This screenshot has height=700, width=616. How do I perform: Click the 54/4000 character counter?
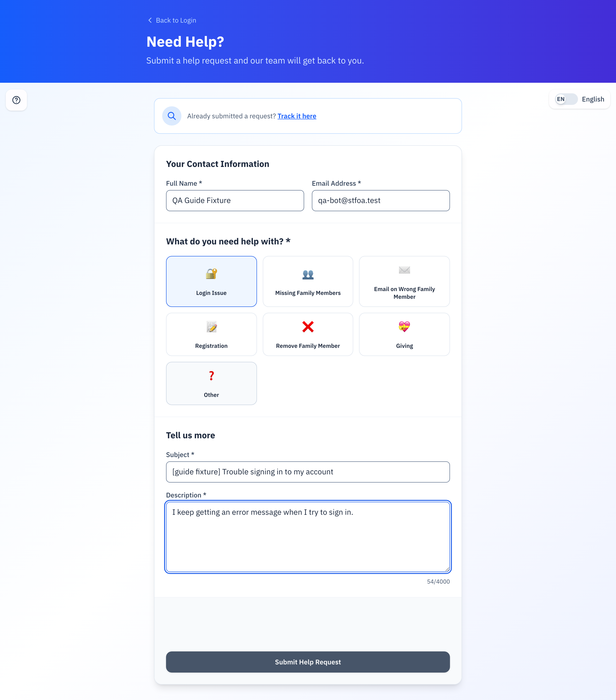coord(438,581)
